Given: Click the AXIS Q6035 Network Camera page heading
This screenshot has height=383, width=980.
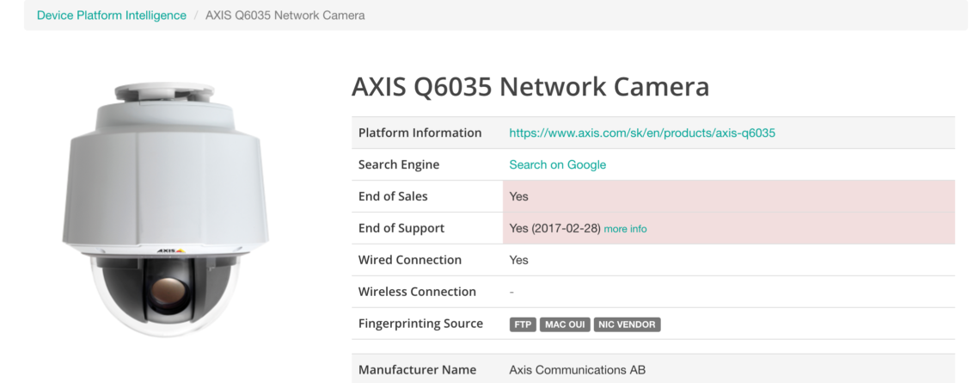Looking at the screenshot, I should (530, 86).
